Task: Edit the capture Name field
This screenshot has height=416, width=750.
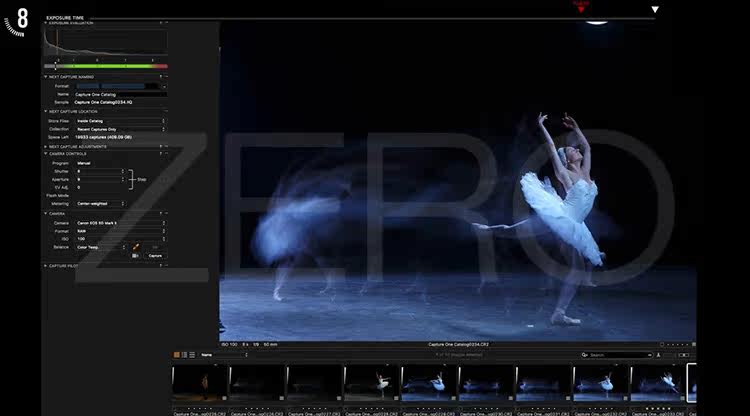Action: [x=121, y=95]
